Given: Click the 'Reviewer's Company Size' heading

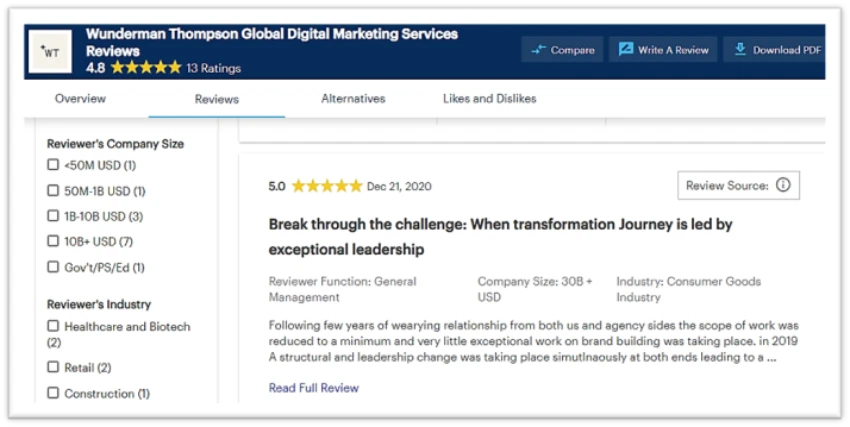Looking at the screenshot, I should pos(115,144).
